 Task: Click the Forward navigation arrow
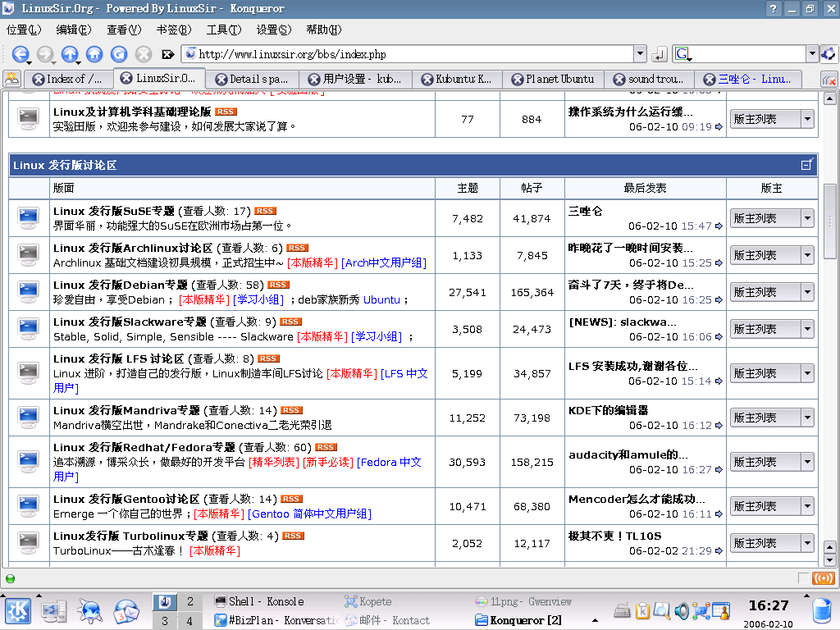(45, 54)
